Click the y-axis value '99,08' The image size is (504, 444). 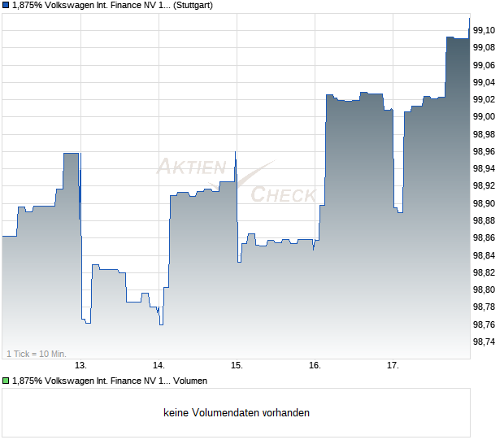pyautogui.click(x=484, y=48)
